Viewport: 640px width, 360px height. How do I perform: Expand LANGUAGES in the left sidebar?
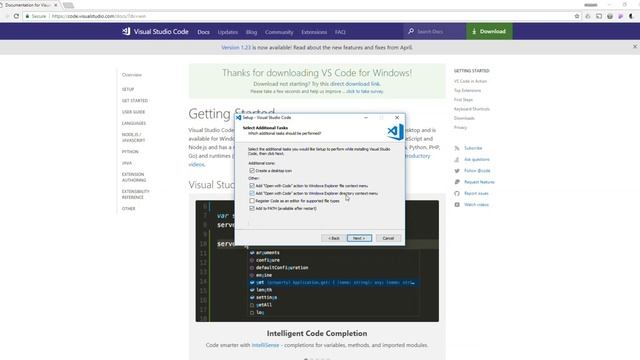pos(133,123)
